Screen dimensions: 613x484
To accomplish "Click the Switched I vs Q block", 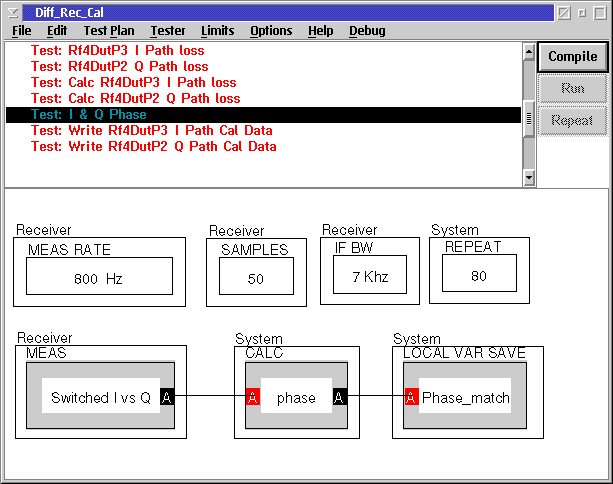I will pyautogui.click(x=101, y=396).
